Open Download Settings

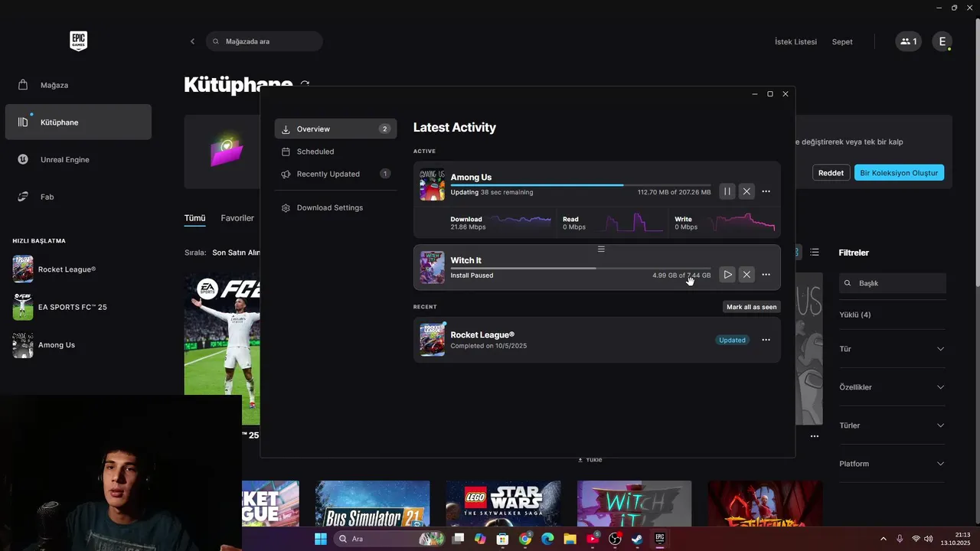pos(335,207)
